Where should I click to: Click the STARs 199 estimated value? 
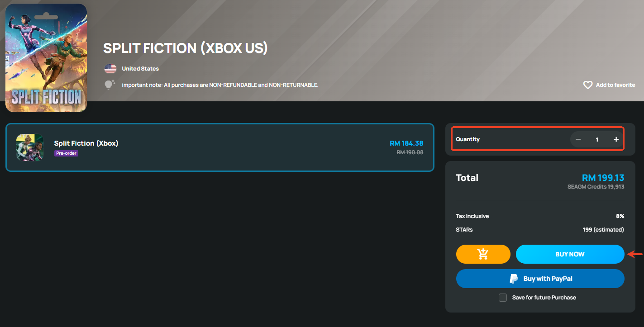pyautogui.click(x=603, y=230)
